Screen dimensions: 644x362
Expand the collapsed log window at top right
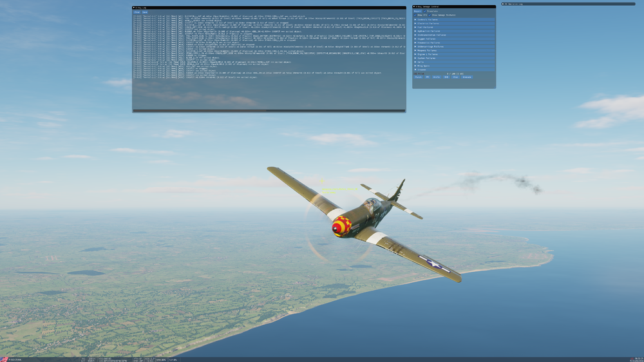(503, 4)
